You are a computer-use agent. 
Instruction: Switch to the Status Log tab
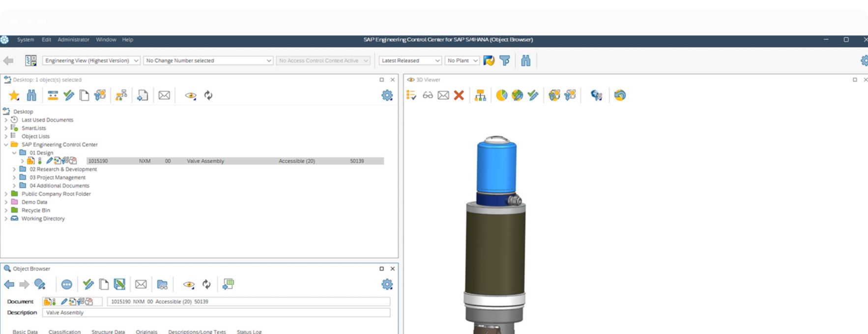(249, 332)
